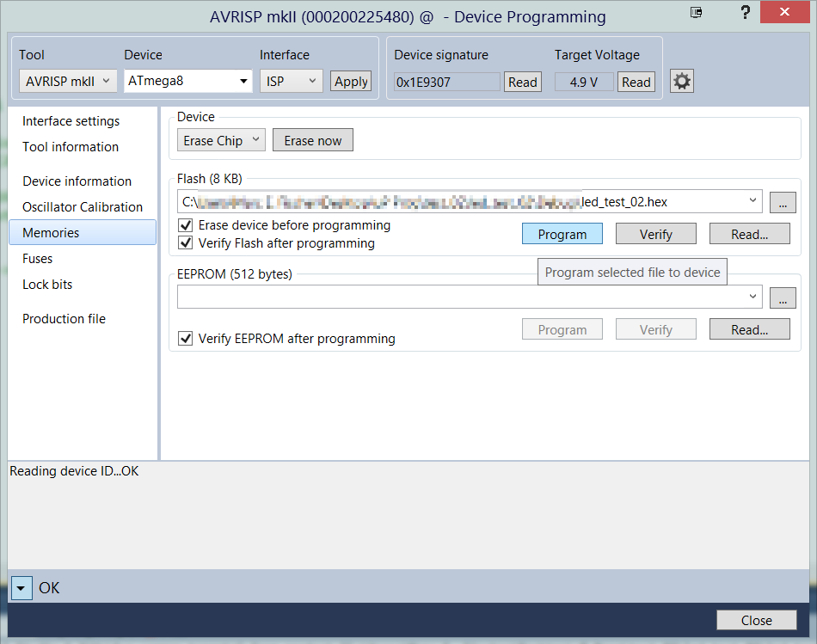Open the Erase Chip dropdown
817x644 pixels.
click(221, 140)
